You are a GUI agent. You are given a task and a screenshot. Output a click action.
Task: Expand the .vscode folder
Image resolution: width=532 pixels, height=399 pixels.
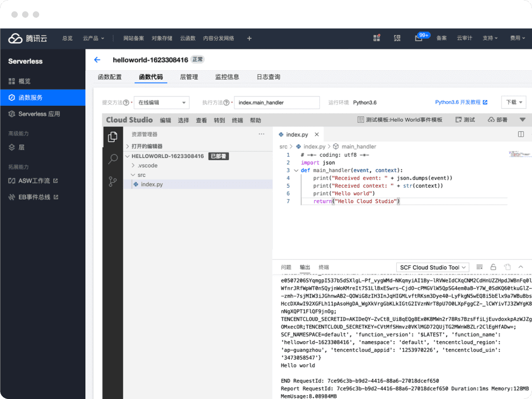(x=198, y=166)
